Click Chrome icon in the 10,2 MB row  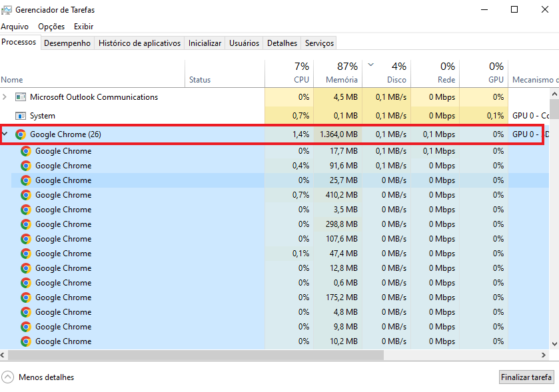[26, 341]
